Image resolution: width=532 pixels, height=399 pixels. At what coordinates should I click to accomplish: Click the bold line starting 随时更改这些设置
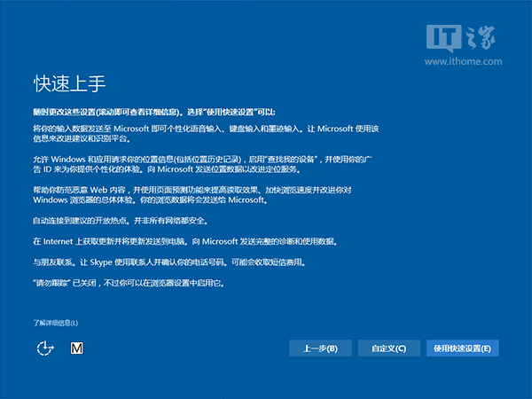154,113
